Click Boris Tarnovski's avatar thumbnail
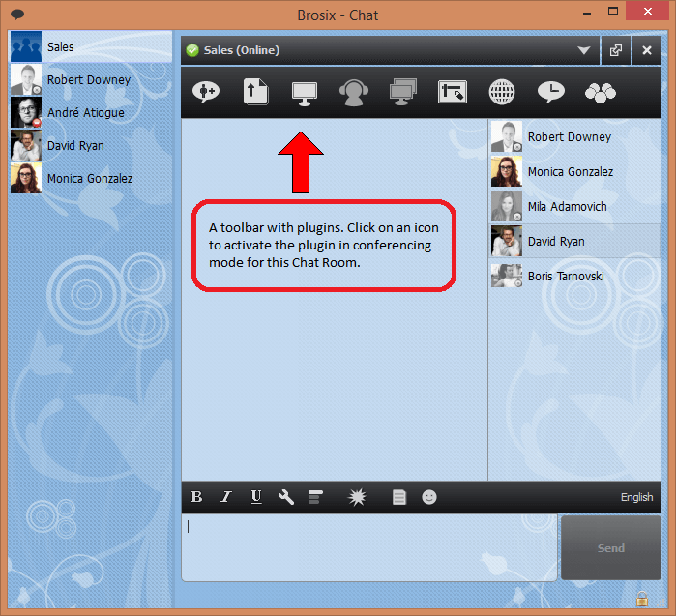676x616 pixels. (x=507, y=276)
